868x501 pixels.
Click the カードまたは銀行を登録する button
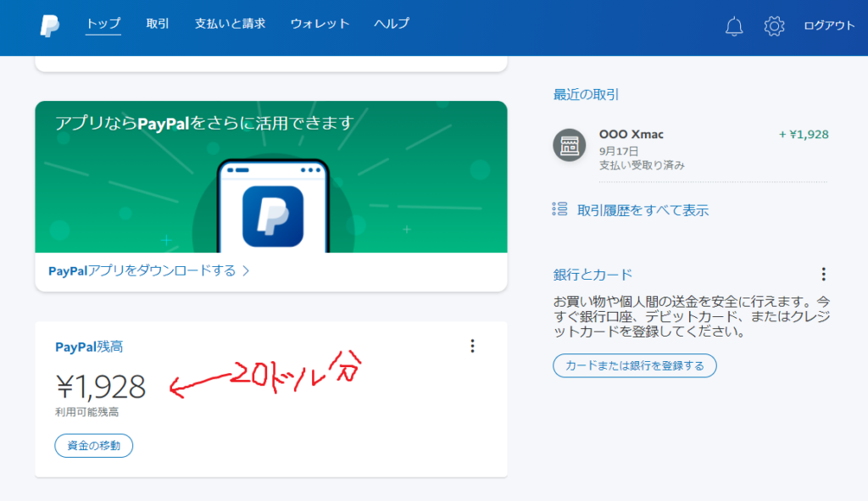point(635,365)
